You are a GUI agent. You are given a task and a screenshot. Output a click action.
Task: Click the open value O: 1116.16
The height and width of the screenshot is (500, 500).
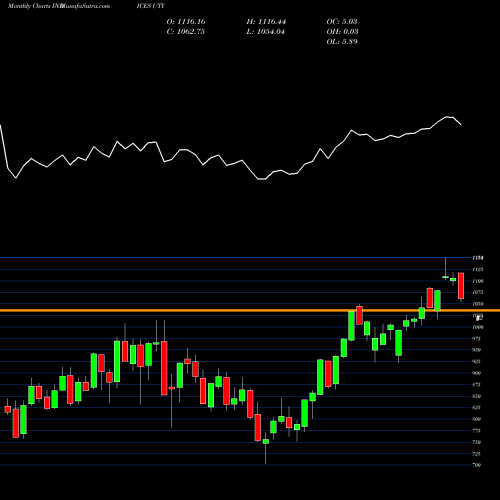tap(186, 22)
